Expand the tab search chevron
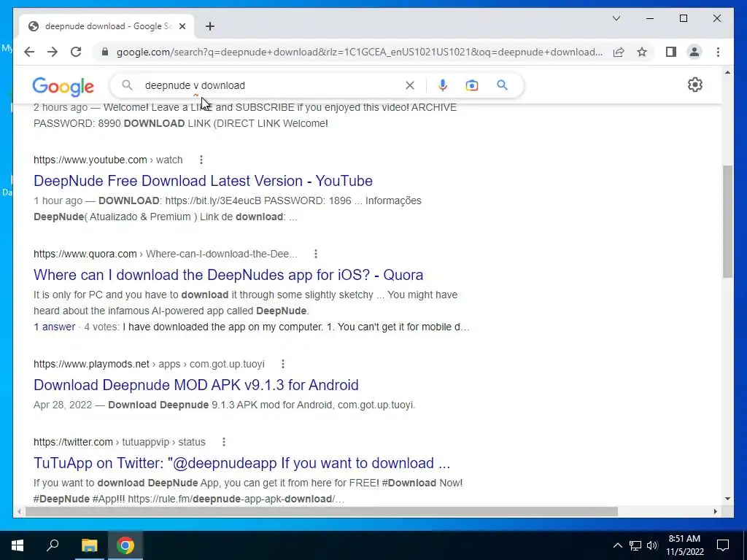Viewport: 747px width, 560px height. click(616, 18)
